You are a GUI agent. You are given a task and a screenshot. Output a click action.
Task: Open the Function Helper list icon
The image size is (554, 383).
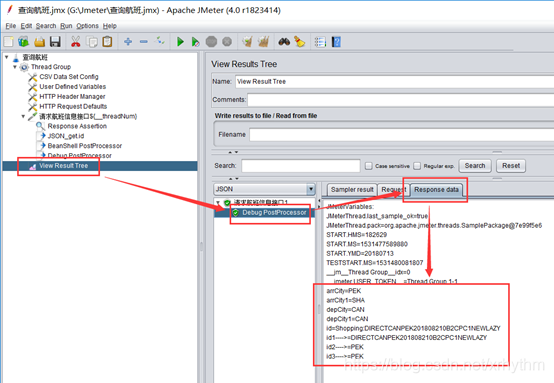(x=320, y=42)
